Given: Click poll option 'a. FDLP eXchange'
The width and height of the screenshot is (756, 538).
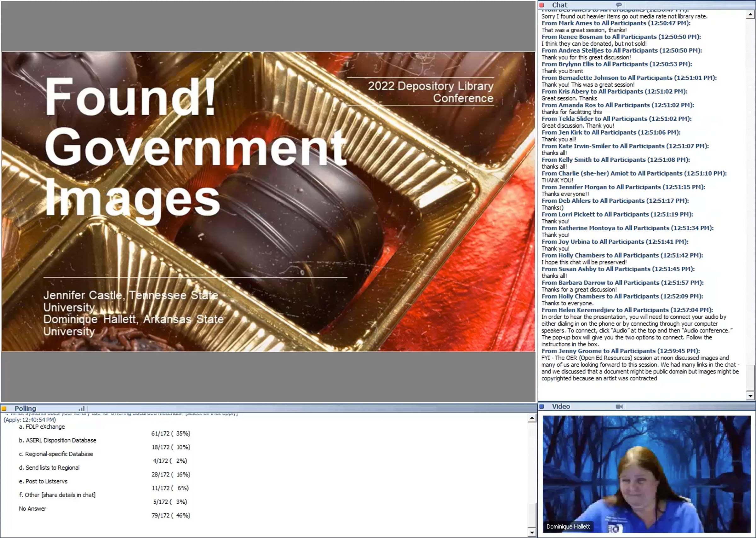Looking at the screenshot, I should pyautogui.click(x=42, y=427).
